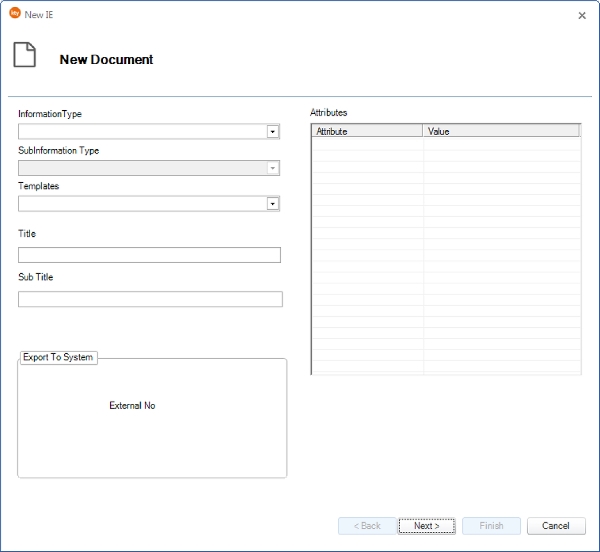Focus the Sub Title text field
Screen dimensions: 600x552
click(150, 299)
